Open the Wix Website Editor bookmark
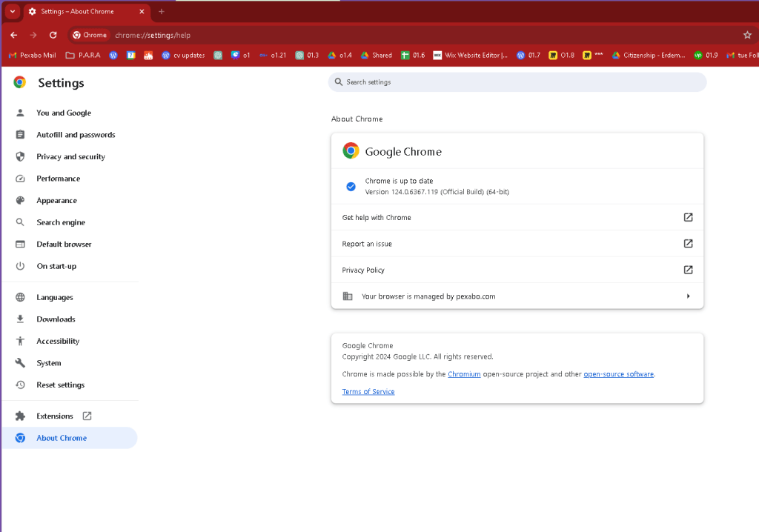The image size is (759, 532). 471,55
